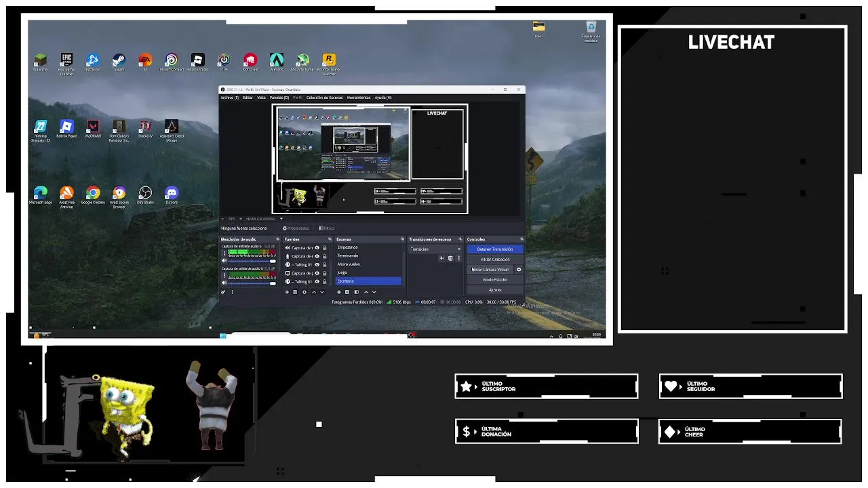Toggle visibility of second Fuentes source

point(317,256)
